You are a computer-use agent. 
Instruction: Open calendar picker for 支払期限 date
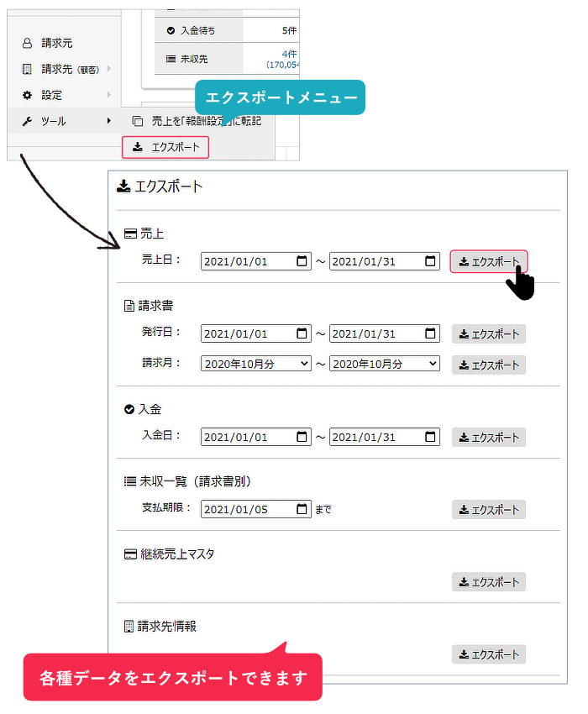tap(302, 509)
